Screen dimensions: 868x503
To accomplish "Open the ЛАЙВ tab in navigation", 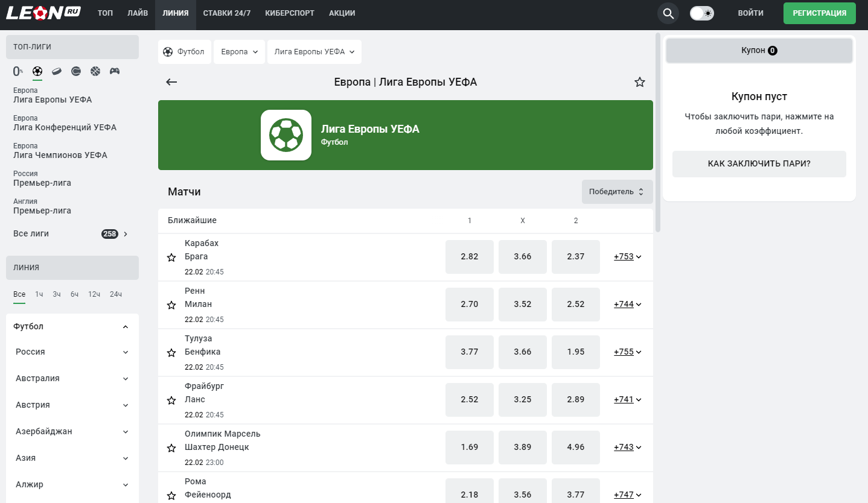I will [138, 13].
